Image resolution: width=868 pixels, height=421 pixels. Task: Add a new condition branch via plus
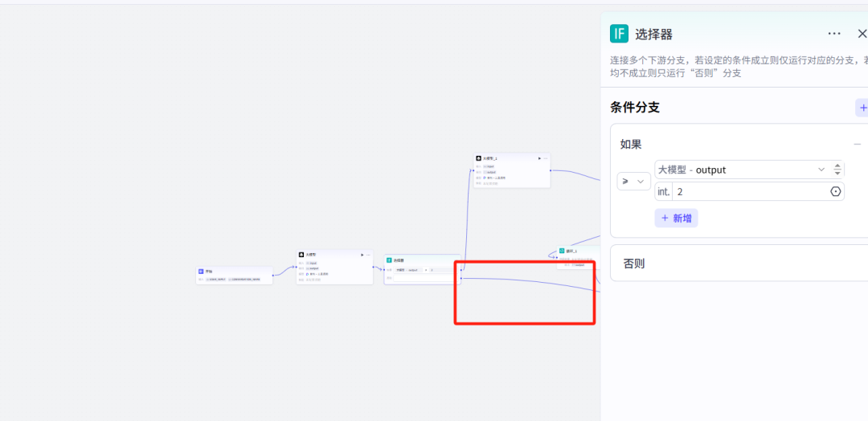862,108
